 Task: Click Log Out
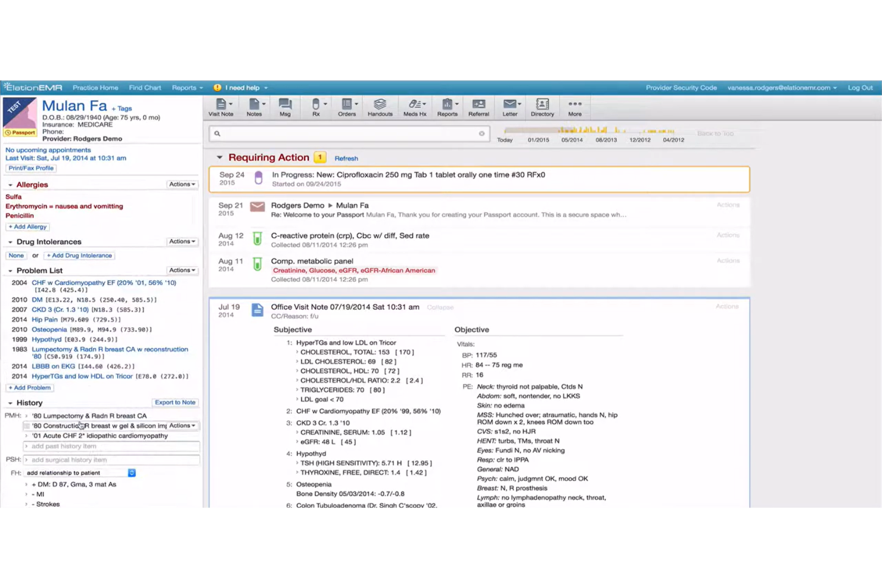860,88
